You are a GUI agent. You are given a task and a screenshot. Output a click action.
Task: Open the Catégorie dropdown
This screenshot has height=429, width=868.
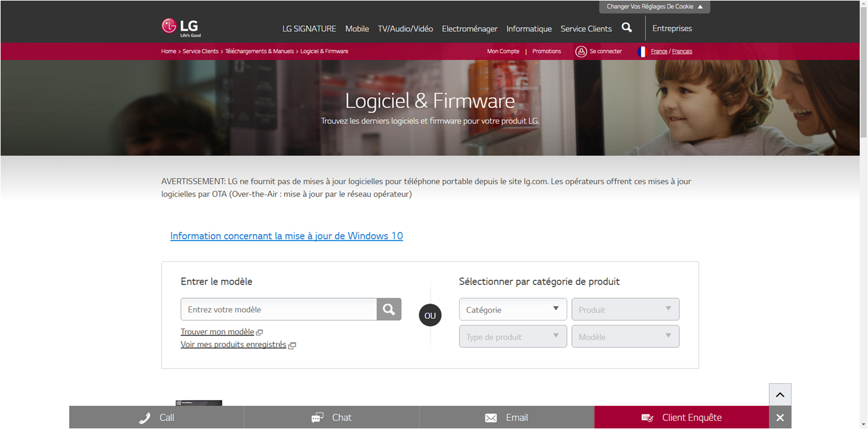[x=513, y=310]
